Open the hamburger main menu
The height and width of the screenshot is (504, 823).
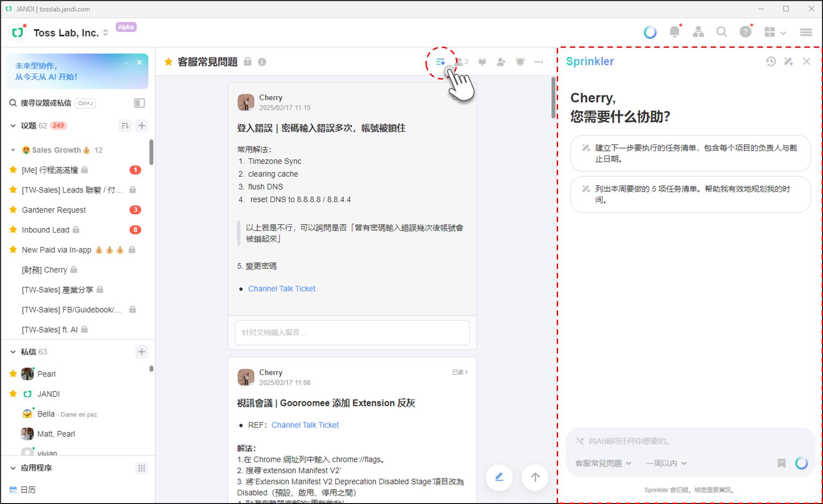coord(806,32)
